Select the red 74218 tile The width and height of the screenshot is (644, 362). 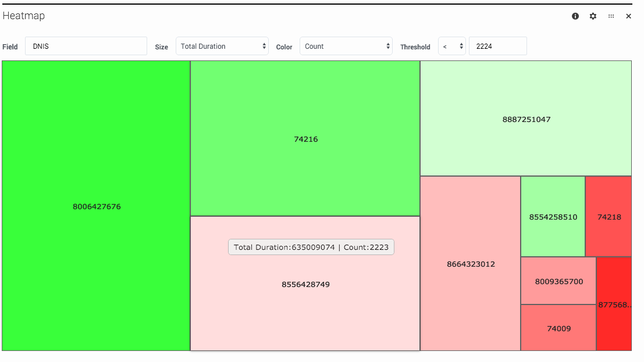click(609, 217)
